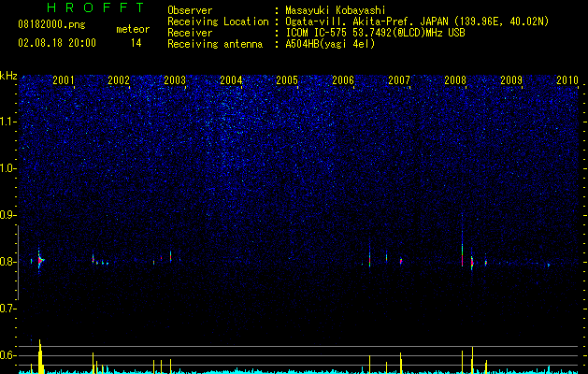Select the file name 08182000.png
The height and width of the screenshot is (374, 588).
[x=51, y=24]
